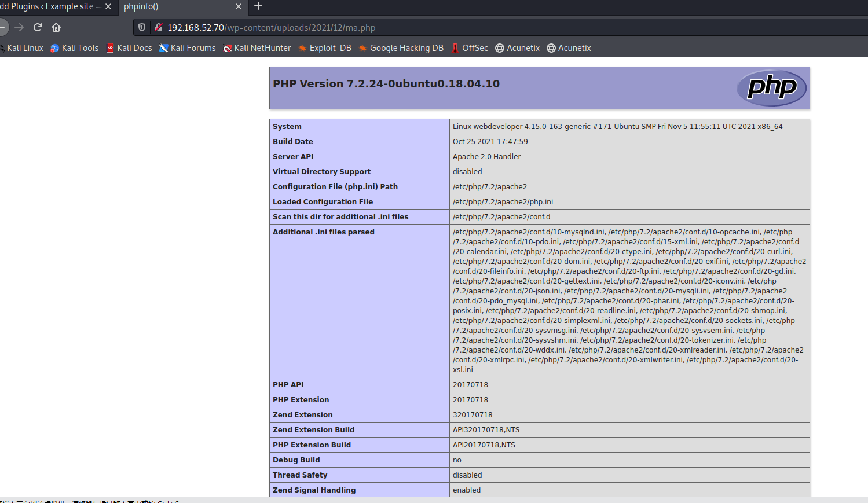Open Kali Forums bookmark
The image size is (868, 503).
pos(188,48)
